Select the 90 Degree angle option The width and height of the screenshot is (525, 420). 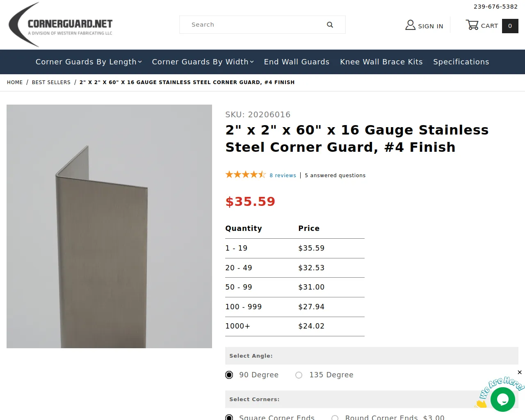[x=229, y=375]
